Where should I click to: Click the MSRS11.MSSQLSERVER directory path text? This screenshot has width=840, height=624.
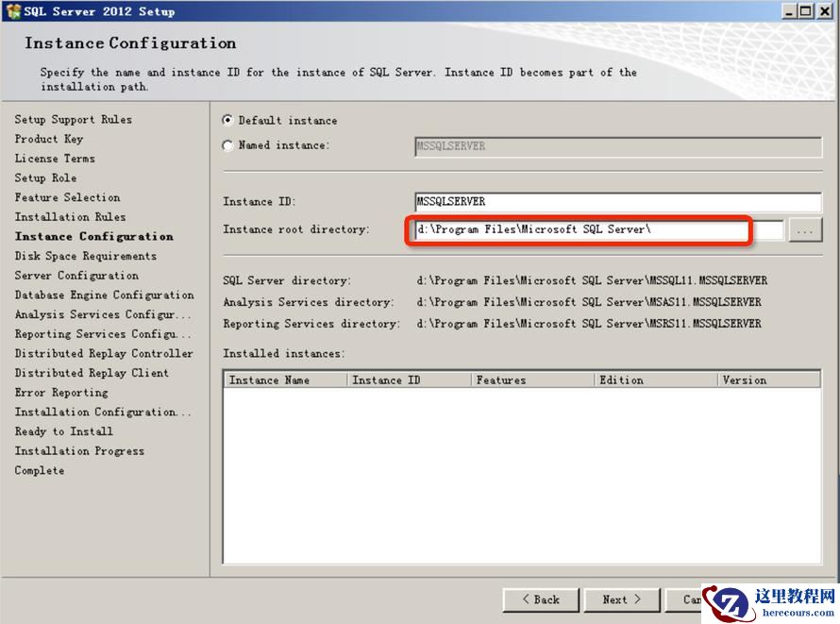click(x=589, y=324)
